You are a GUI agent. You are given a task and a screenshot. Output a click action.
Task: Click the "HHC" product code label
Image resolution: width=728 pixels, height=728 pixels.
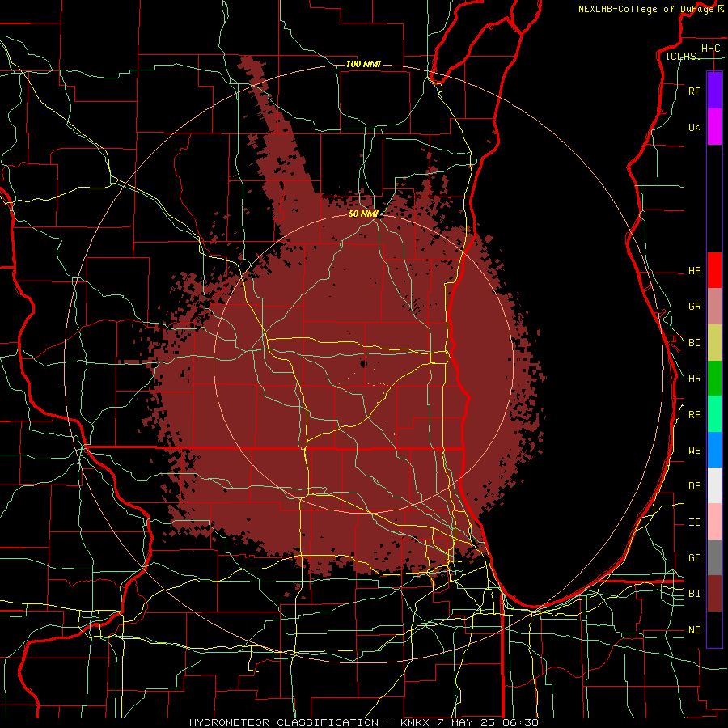(710, 49)
